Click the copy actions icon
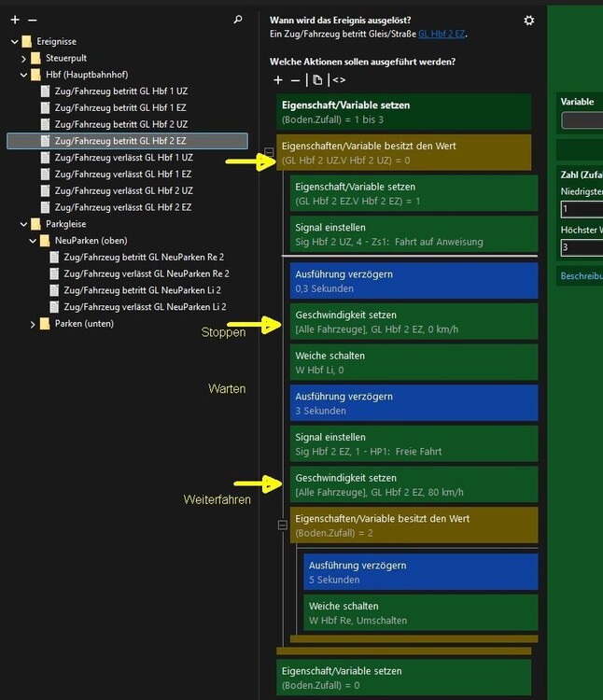 click(x=317, y=80)
